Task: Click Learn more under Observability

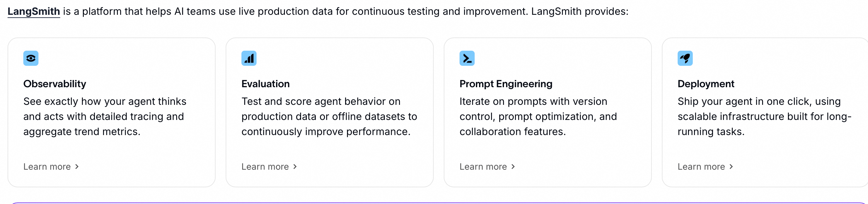Action: tap(47, 167)
